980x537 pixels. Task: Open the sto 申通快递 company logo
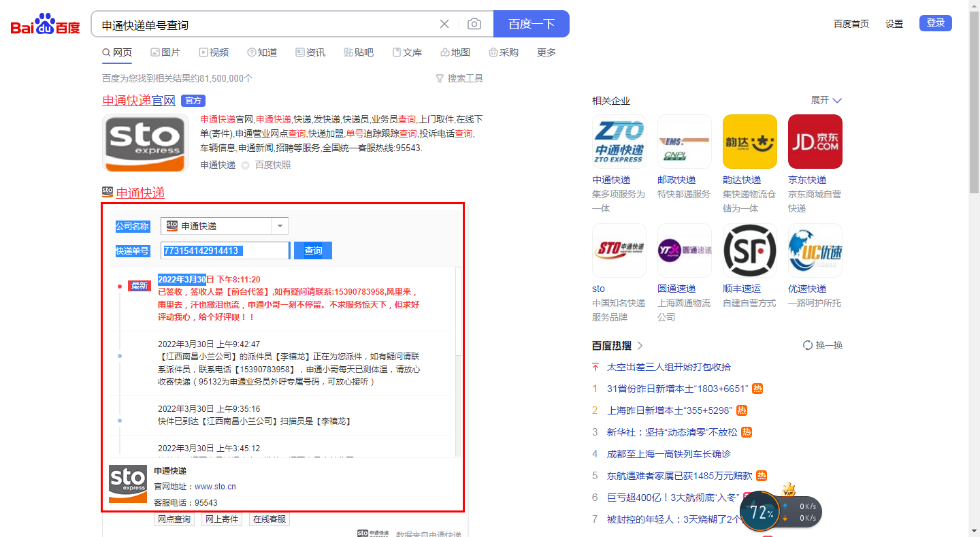click(619, 250)
